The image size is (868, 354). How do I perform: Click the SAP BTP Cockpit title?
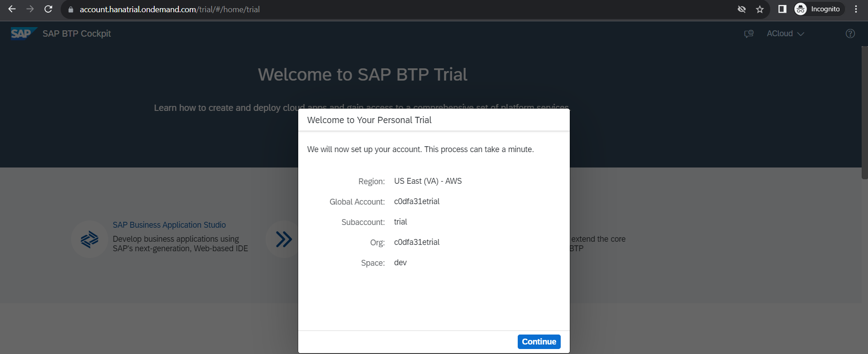point(76,34)
